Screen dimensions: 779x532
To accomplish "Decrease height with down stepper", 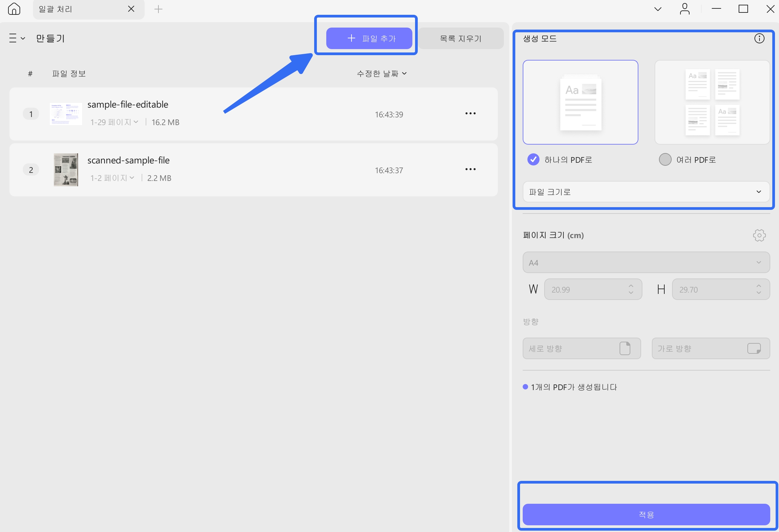I will tap(759, 293).
